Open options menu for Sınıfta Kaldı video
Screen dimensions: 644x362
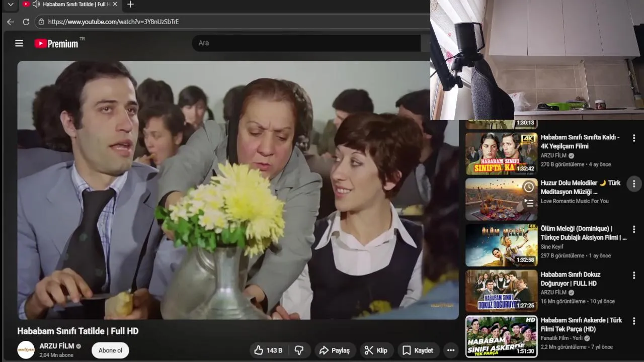coord(634,138)
